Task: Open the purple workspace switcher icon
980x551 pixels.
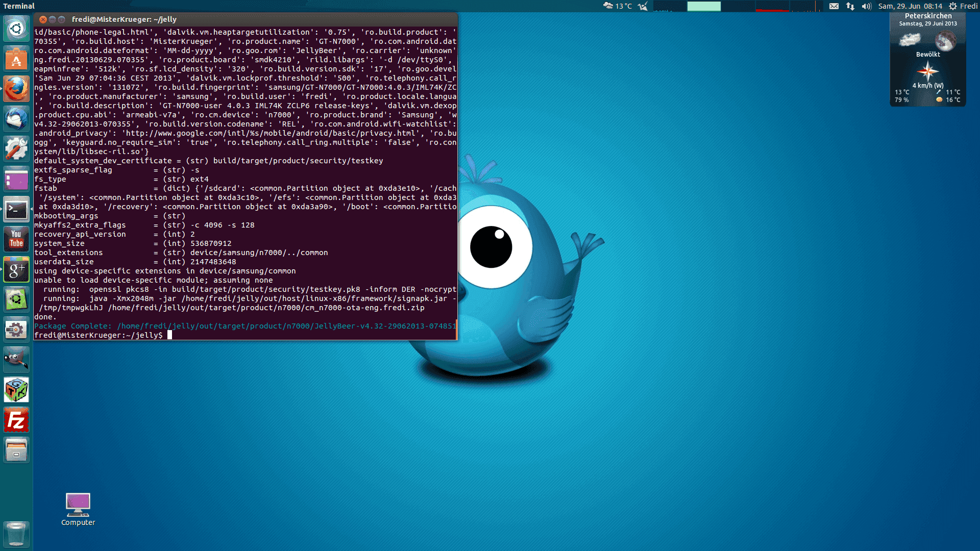Action: [16, 180]
